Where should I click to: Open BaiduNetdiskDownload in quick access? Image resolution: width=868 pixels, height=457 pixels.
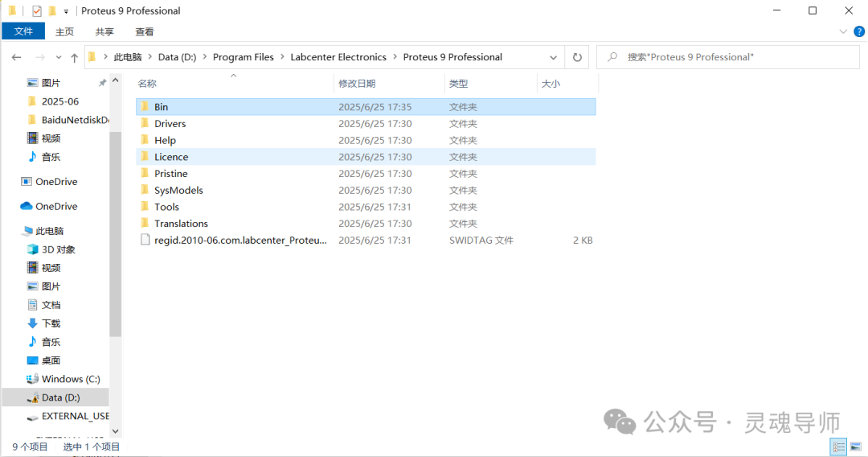[x=68, y=120]
